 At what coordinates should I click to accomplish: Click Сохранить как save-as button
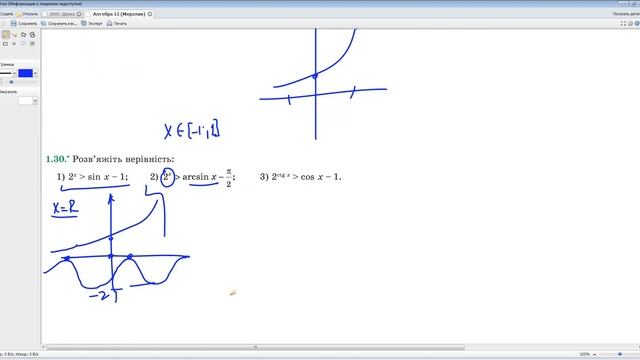click(x=59, y=24)
